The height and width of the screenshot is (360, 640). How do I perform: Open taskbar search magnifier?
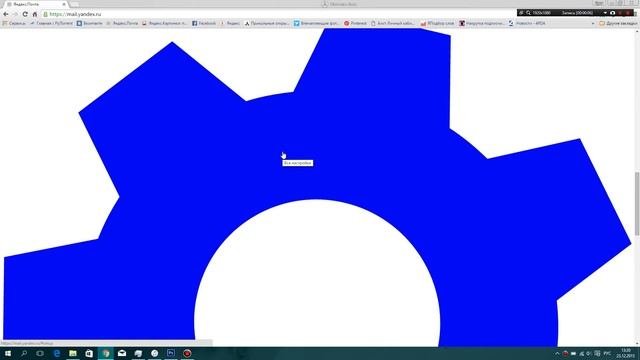tap(24, 353)
